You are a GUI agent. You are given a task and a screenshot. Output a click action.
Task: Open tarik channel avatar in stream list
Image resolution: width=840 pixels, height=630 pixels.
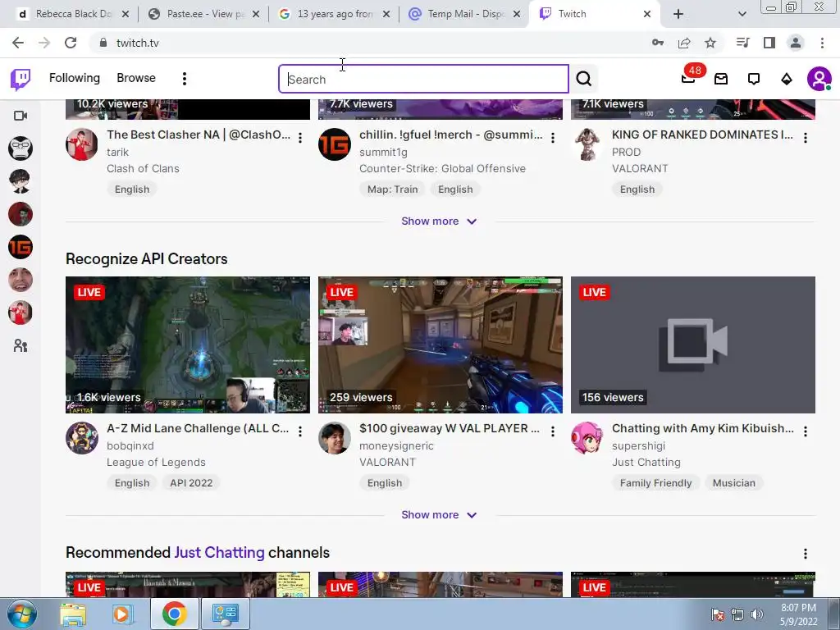coord(82,144)
